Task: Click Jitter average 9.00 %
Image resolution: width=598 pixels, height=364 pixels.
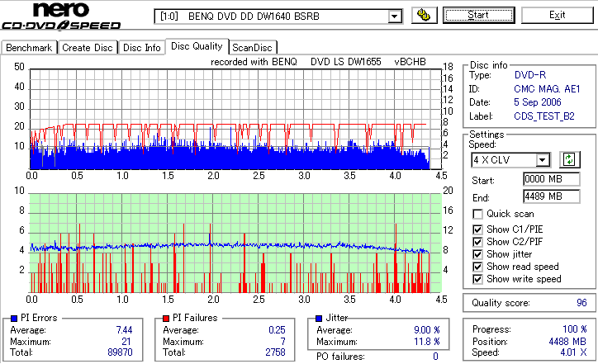Action: coord(427,330)
